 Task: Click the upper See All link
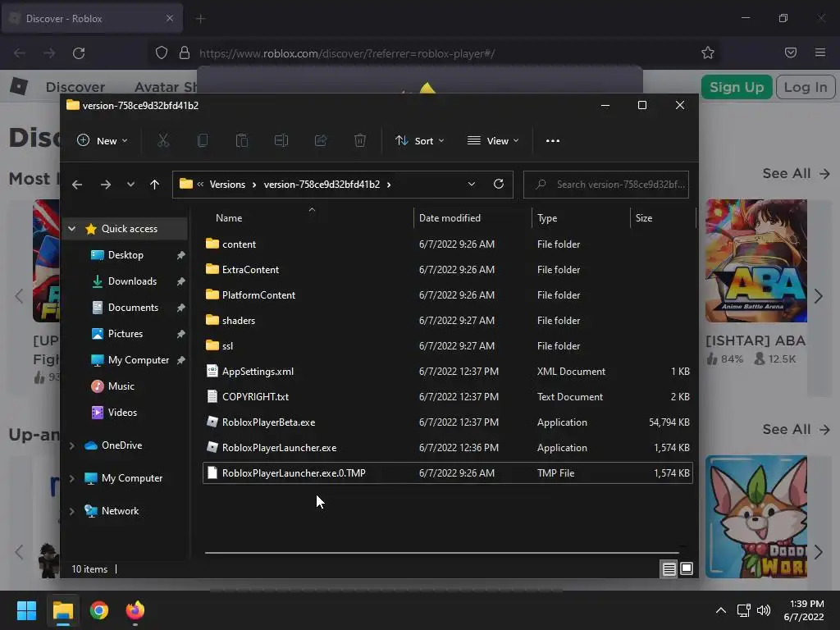pos(796,174)
